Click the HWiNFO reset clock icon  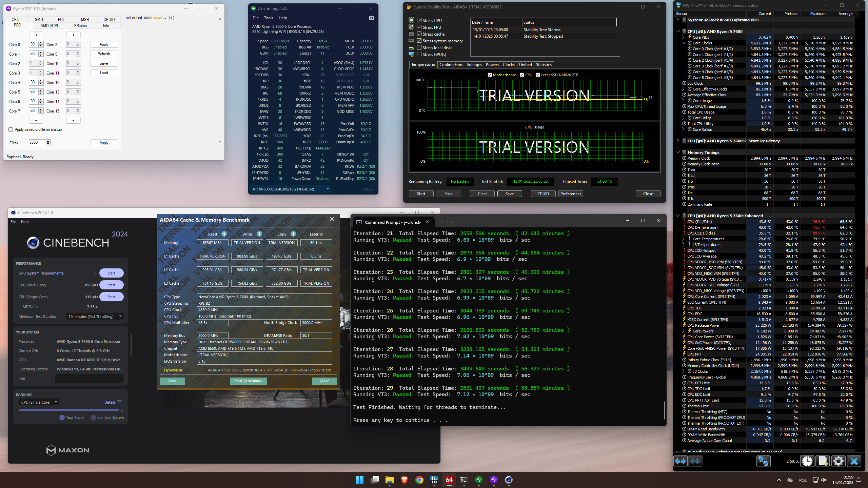point(807,461)
